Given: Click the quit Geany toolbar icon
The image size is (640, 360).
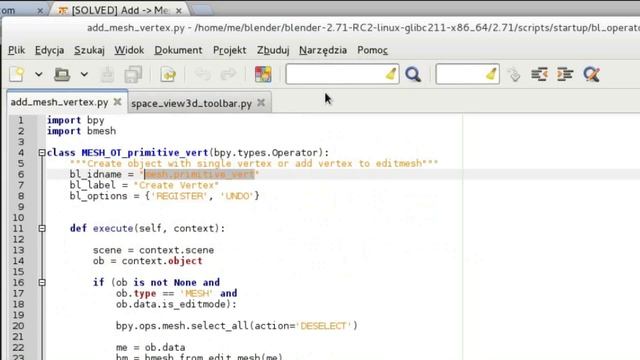Looking at the screenshot, I should 591,74.
